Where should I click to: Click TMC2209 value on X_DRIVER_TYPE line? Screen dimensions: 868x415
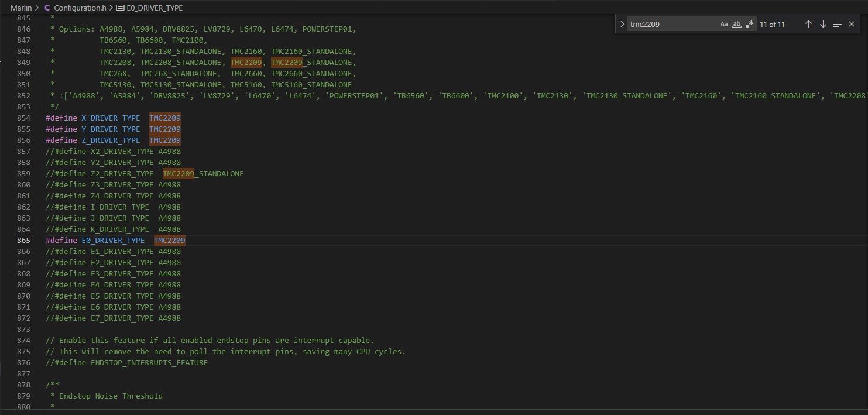click(165, 118)
